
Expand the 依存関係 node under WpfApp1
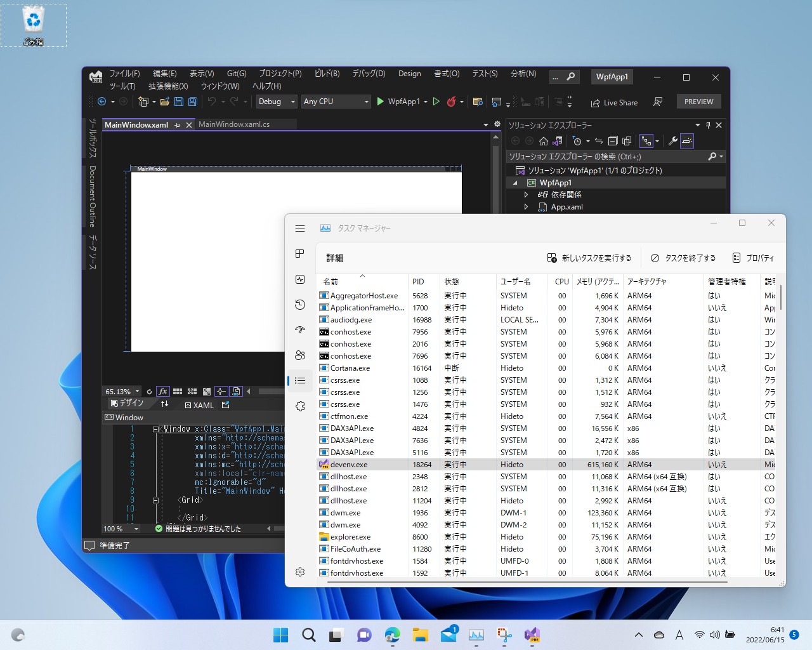[527, 194]
